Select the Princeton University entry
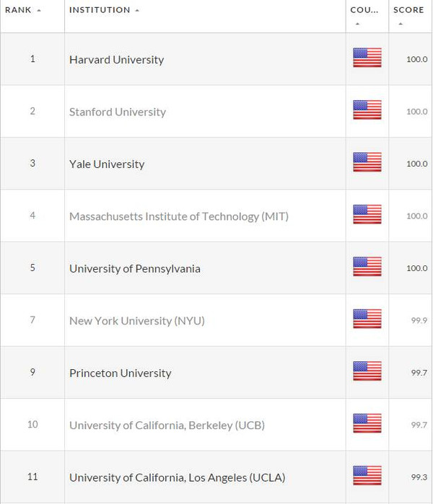This screenshot has height=504, width=433. click(x=120, y=373)
